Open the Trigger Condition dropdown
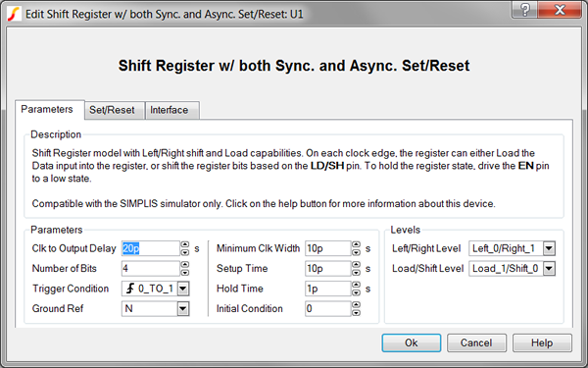 click(183, 289)
